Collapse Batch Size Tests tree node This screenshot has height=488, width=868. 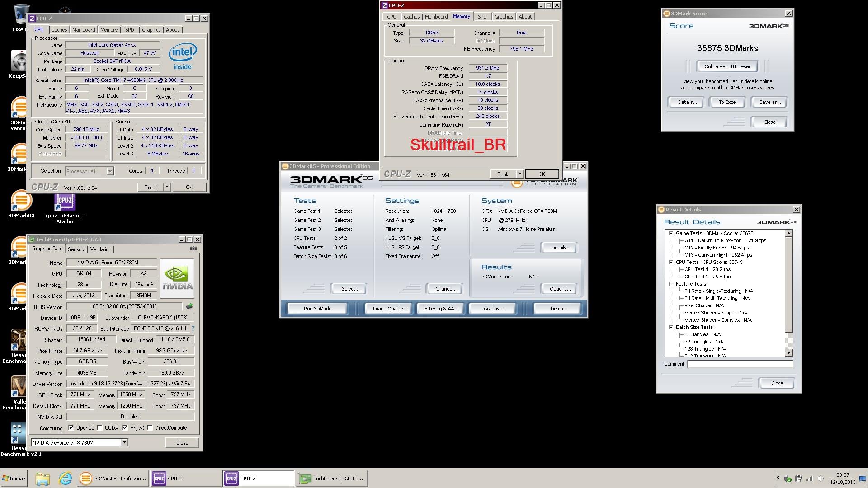[x=671, y=328]
